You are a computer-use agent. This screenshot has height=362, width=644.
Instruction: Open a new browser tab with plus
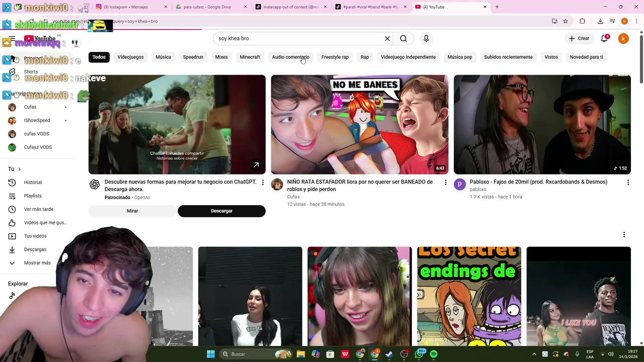tap(497, 7)
